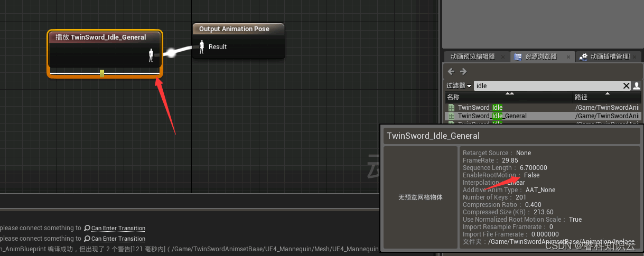Screen dimensions: 644x256
Task: Select the TwinSword_Idle_General asset row
Action: coord(543,116)
